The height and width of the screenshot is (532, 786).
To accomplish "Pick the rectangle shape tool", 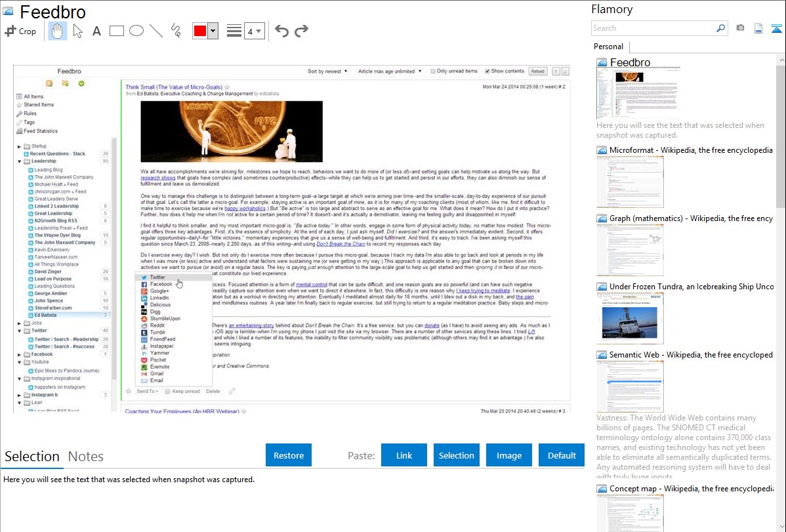I will [x=116, y=31].
